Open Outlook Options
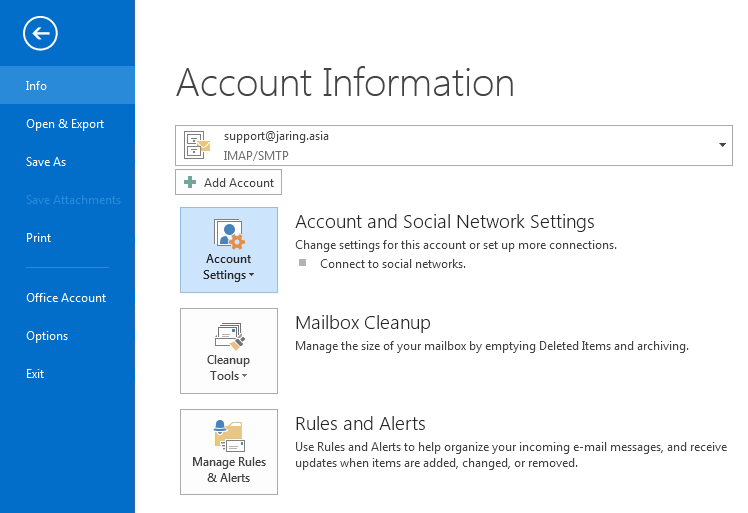This screenshot has height=513, width=748. click(x=67, y=335)
